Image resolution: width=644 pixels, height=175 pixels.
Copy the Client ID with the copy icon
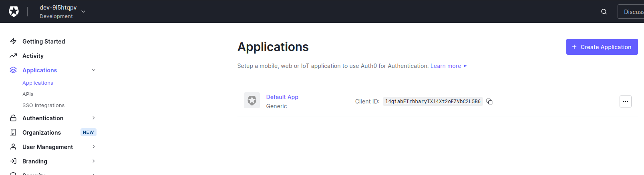click(489, 101)
